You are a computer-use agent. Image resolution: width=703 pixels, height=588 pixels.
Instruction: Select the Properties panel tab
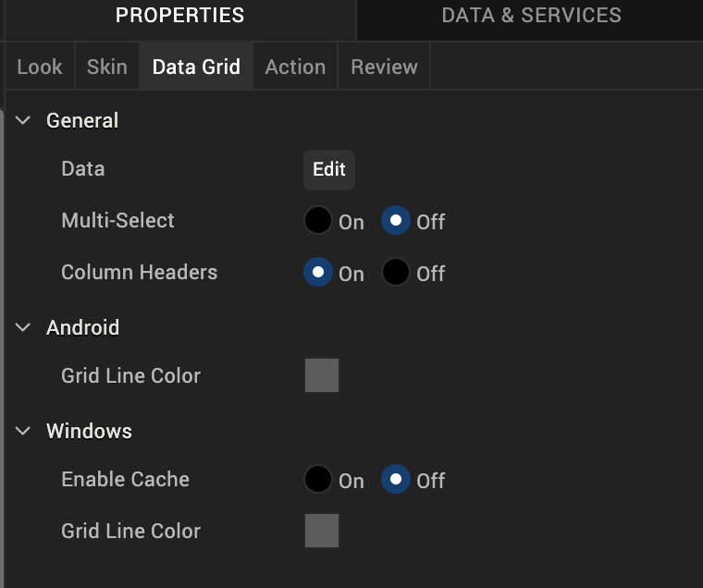179,16
